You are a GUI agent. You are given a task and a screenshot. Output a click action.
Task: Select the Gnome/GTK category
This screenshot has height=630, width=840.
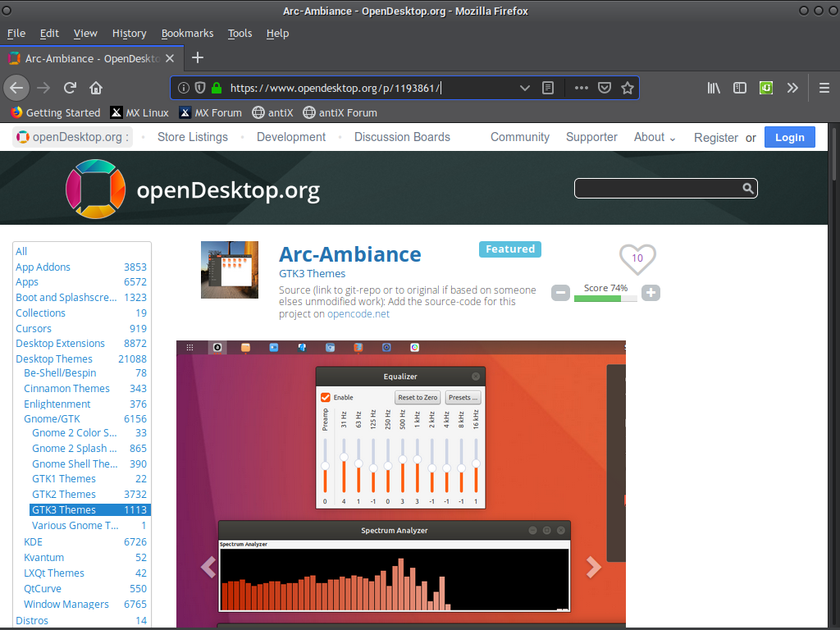52,419
